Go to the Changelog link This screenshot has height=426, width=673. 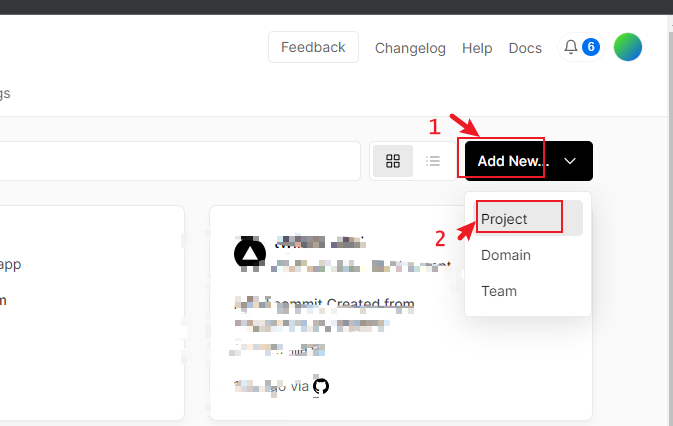coord(411,48)
